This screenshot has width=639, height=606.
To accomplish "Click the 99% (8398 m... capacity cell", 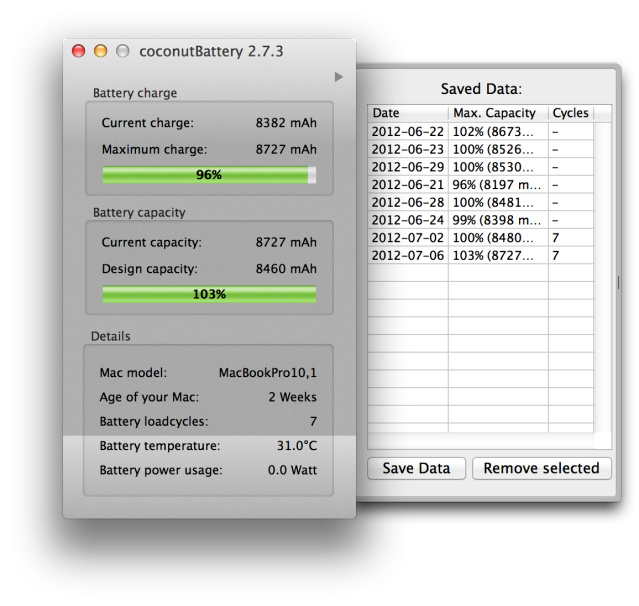I will point(497,220).
